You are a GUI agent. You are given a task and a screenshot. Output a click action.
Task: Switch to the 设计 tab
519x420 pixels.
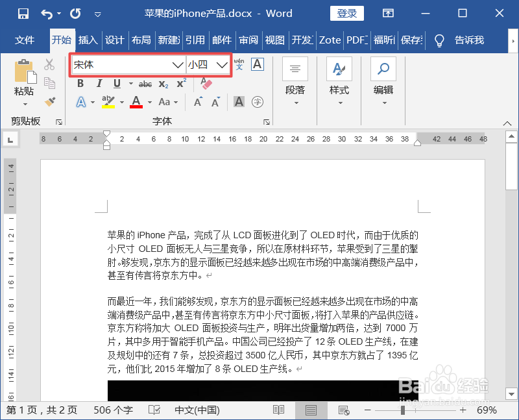click(115, 40)
